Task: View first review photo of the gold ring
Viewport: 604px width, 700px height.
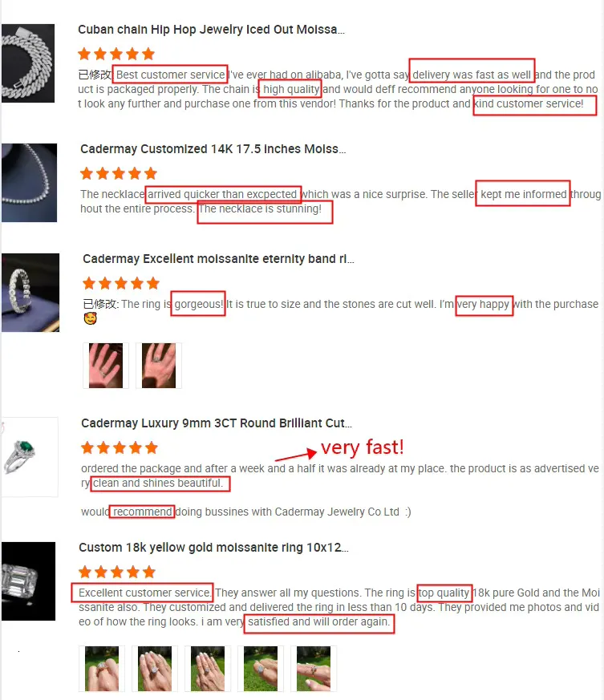Action: point(102,668)
